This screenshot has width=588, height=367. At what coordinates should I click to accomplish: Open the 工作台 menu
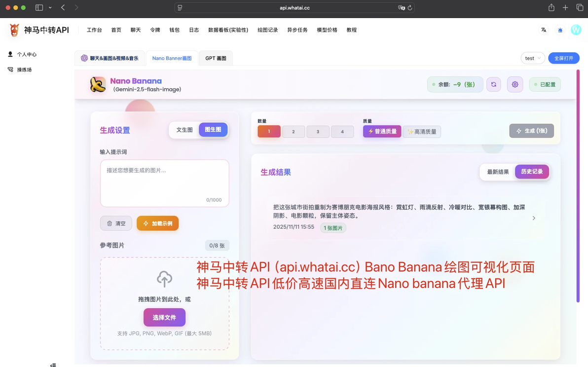click(94, 30)
